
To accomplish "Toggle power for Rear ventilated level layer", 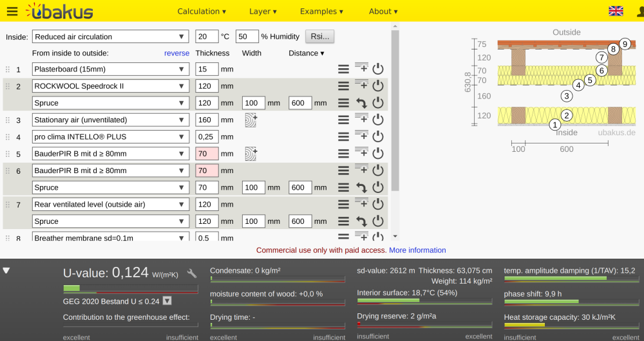I will tap(378, 205).
